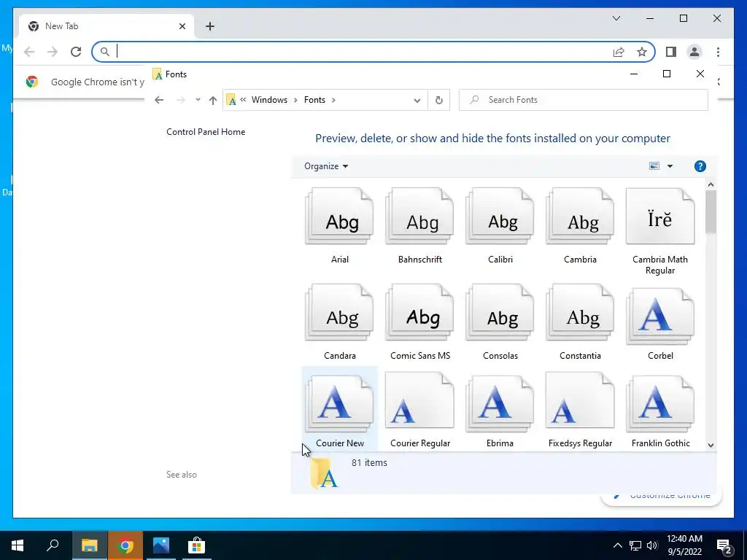Viewport: 747px width, 560px height.
Task: Expand hidden path chevrons before Windows
Action: click(x=243, y=99)
